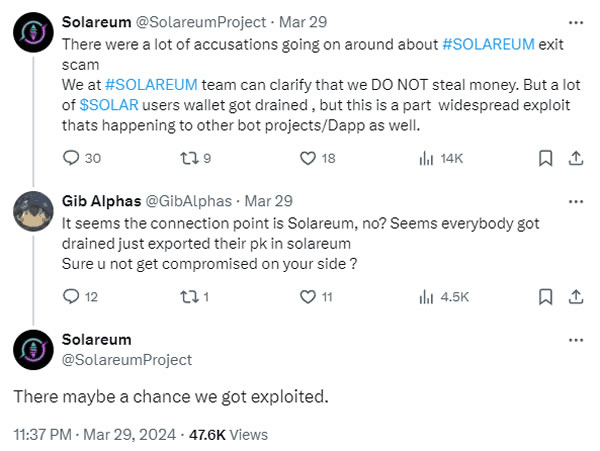Bookmark the Solareum exit scam tweet
Viewport: 600px width, 451px height.
click(545, 158)
